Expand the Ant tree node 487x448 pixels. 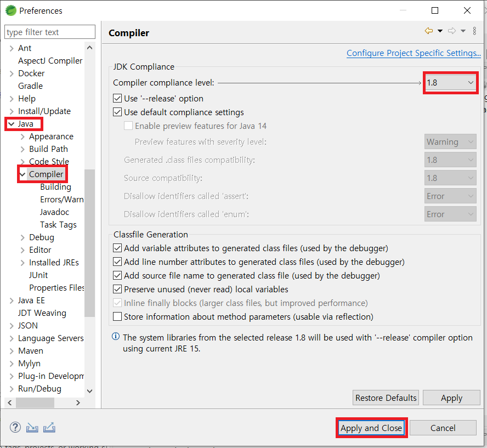point(12,48)
